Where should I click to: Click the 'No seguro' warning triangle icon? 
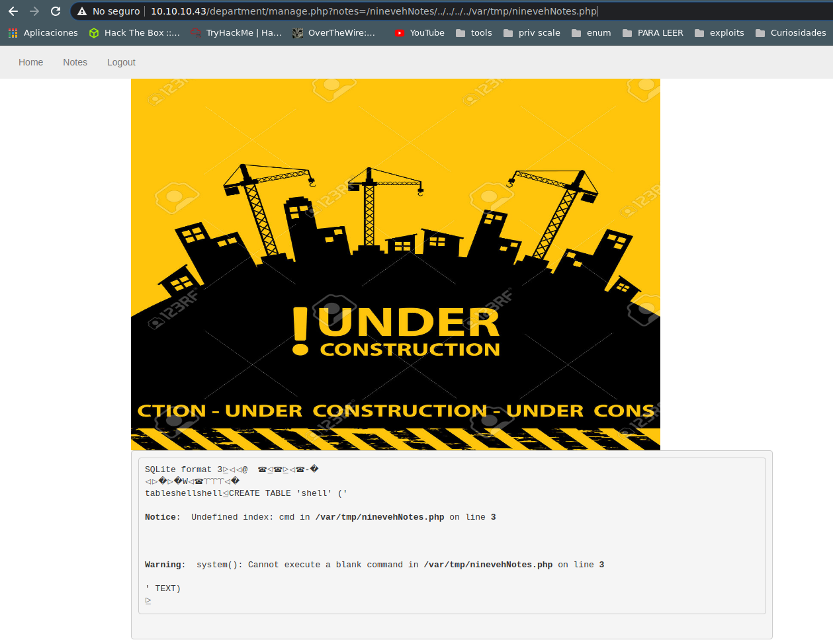point(82,11)
